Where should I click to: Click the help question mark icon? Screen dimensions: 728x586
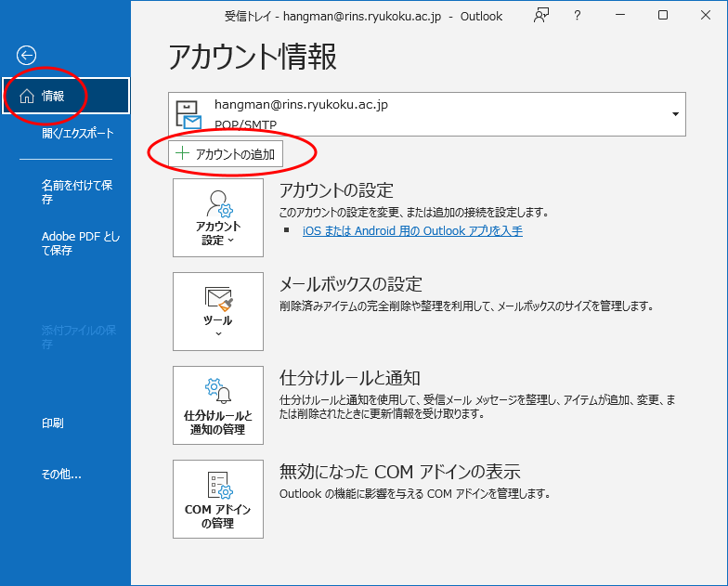point(578,15)
